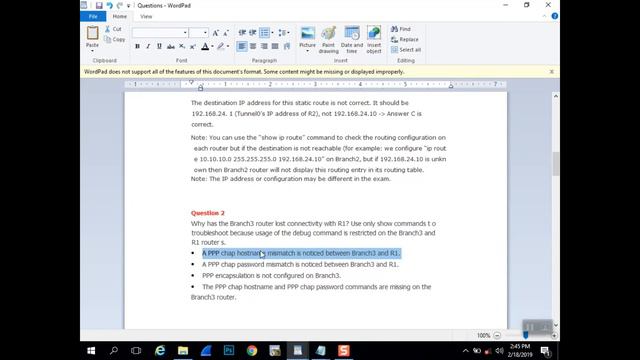Open the font size dropdown
The height and width of the screenshot is (360, 640).
[205, 33]
